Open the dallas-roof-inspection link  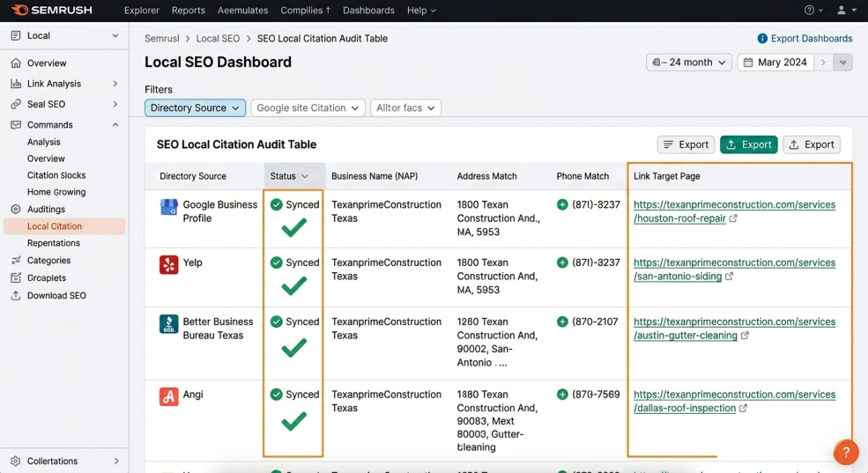click(734, 401)
